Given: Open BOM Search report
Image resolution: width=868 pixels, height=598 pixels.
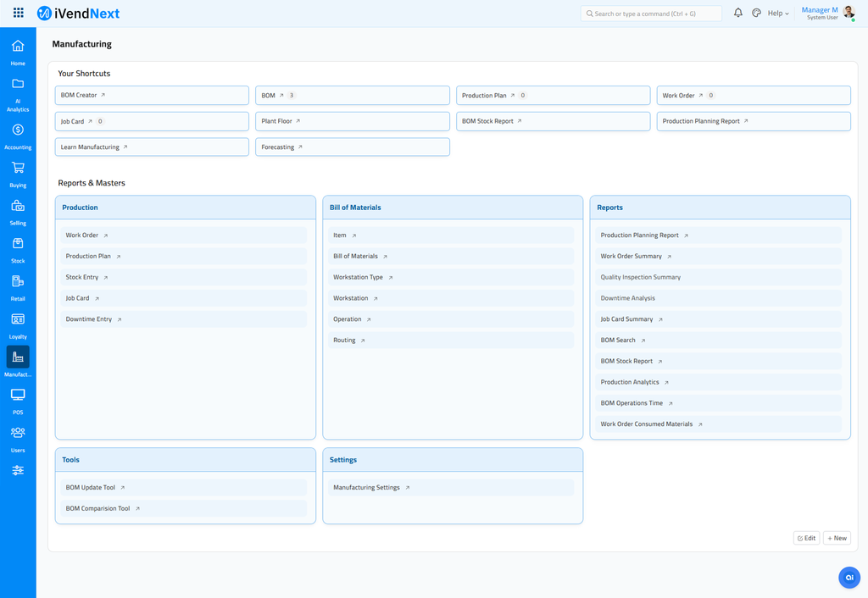Looking at the screenshot, I should point(719,341).
